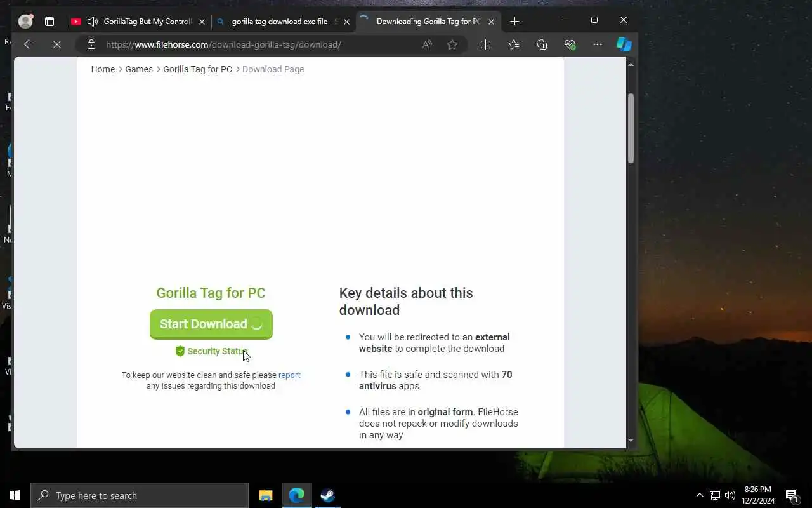Add this page to favorites
812x508 pixels.
click(452, 44)
